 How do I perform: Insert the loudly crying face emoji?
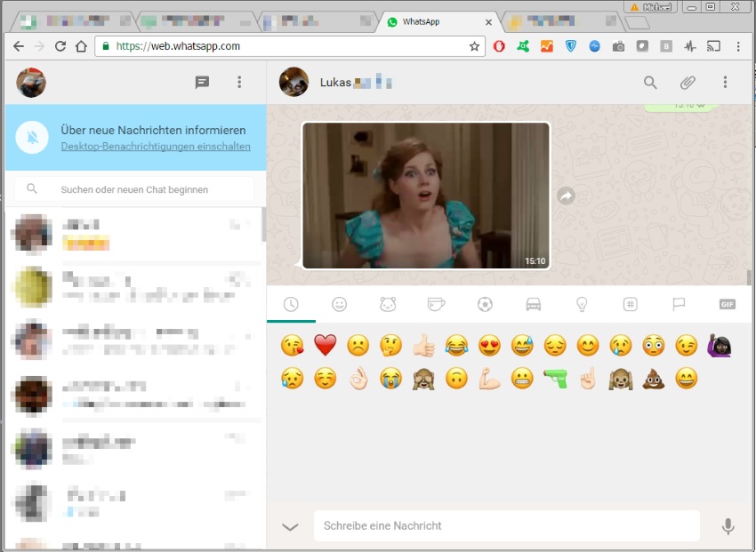[390, 379]
